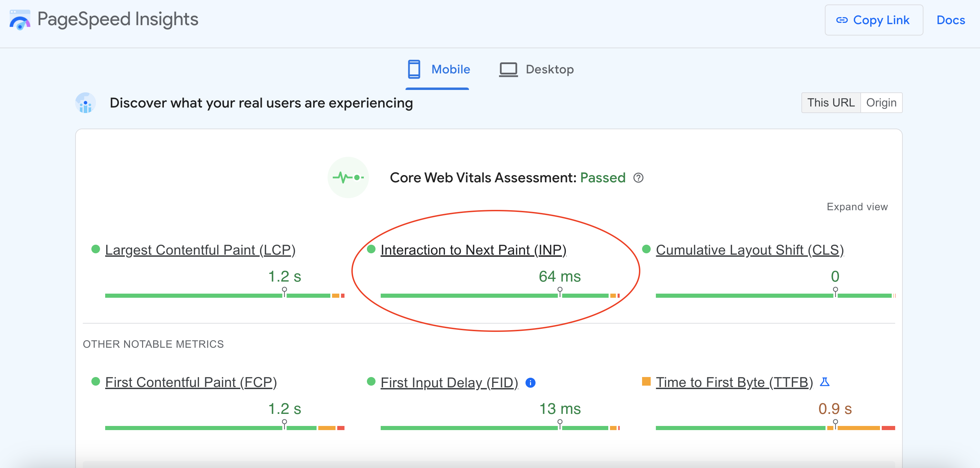Screen dimensions: 980x468
Task: Select the This URL toggle
Action: 831,103
